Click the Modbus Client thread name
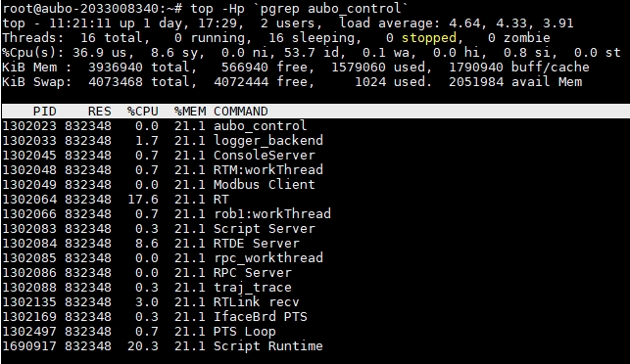 [264, 185]
